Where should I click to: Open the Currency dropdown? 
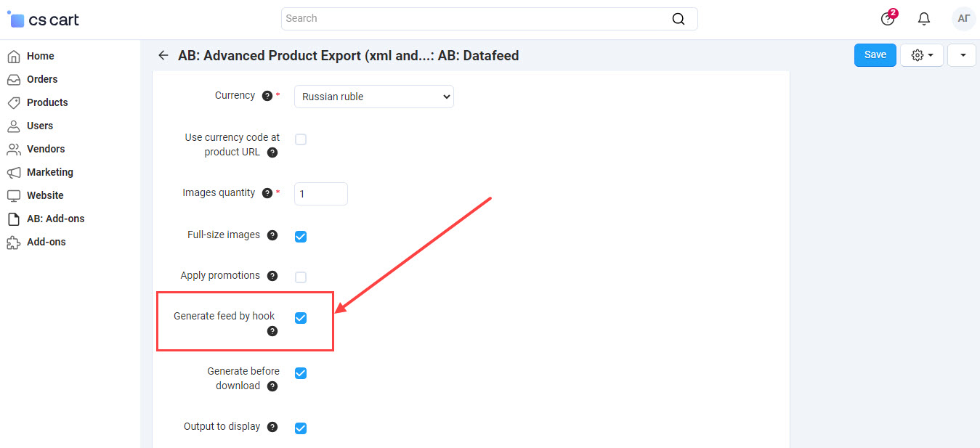click(373, 96)
